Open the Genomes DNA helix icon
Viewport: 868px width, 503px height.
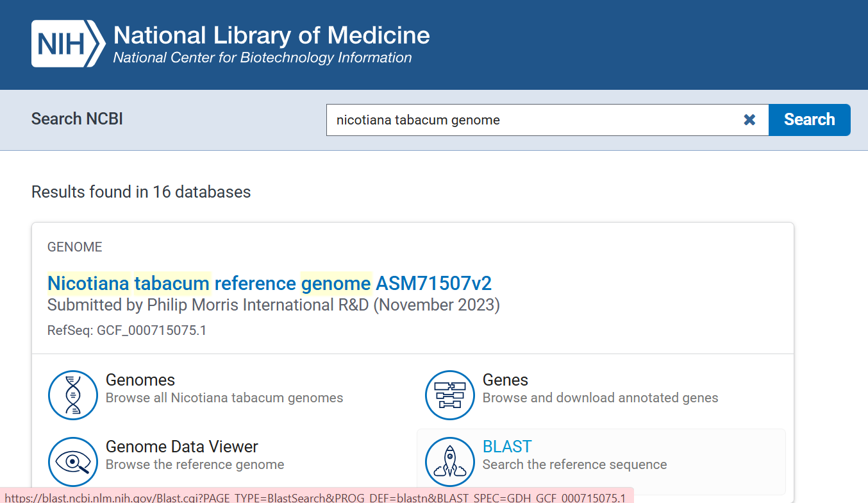coord(73,395)
